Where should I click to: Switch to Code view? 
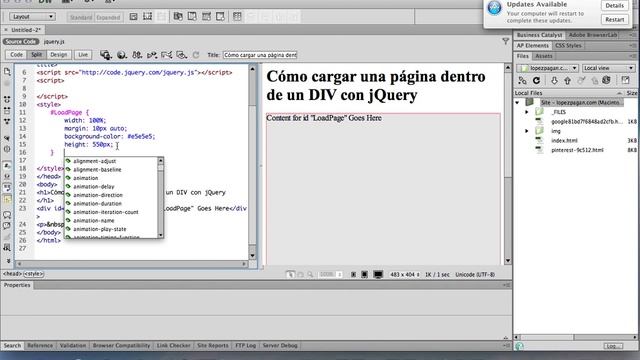point(16,55)
